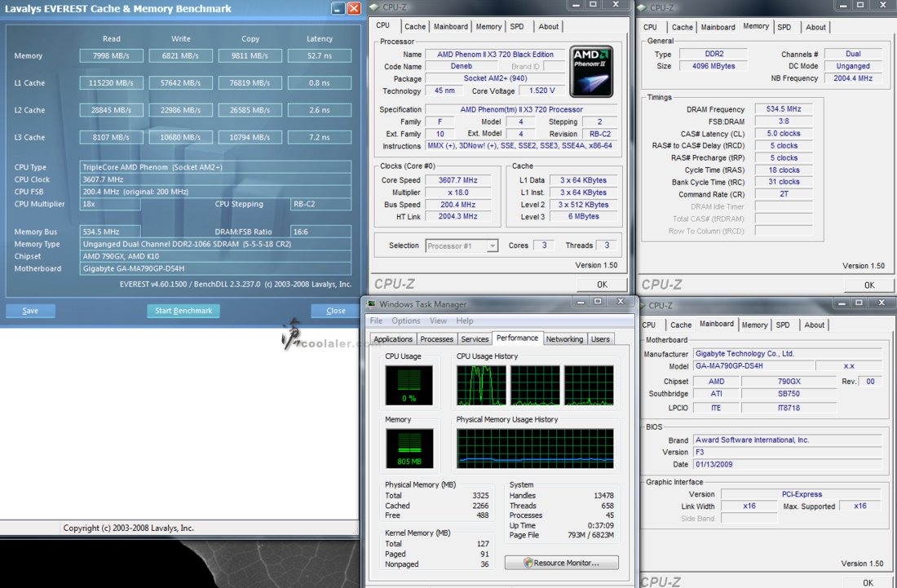The height and width of the screenshot is (588, 897).
Task: Click the Memory Latency 52.7 ns value
Action: click(319, 55)
